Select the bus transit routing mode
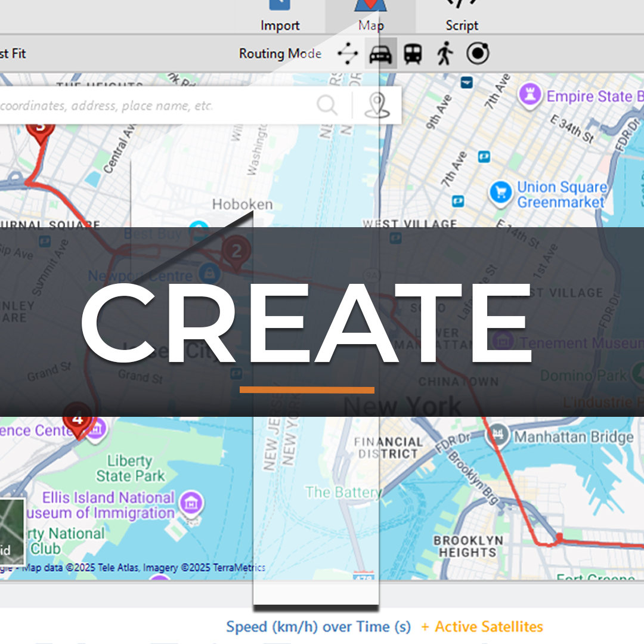644x644 pixels. pyautogui.click(x=413, y=54)
